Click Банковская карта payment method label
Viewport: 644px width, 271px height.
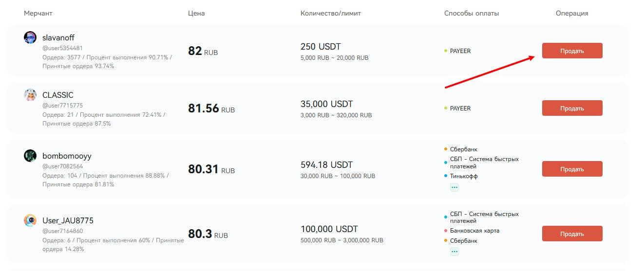point(474,231)
